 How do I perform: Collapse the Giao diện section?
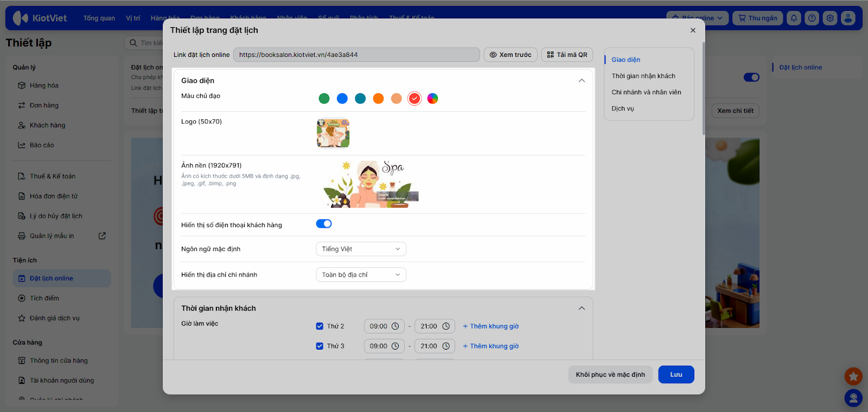coord(582,81)
